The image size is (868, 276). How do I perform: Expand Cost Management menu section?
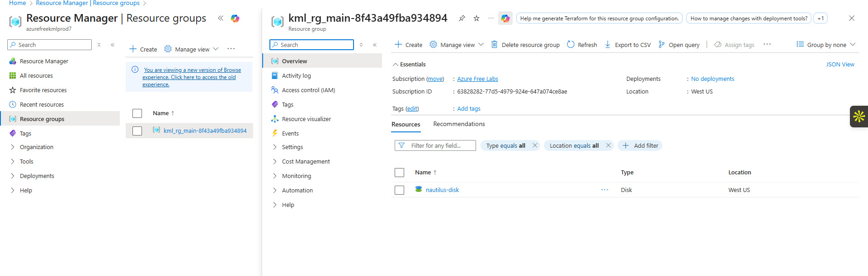pyautogui.click(x=306, y=162)
